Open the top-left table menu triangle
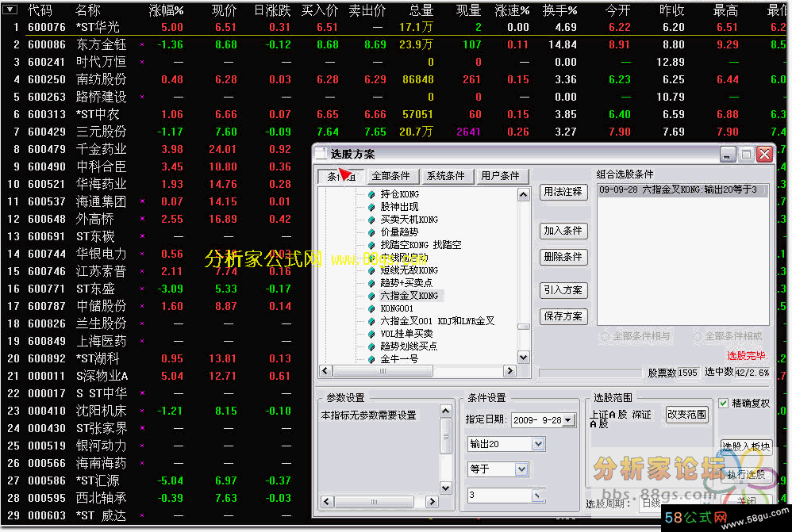The height and width of the screenshot is (532, 792). point(10,9)
